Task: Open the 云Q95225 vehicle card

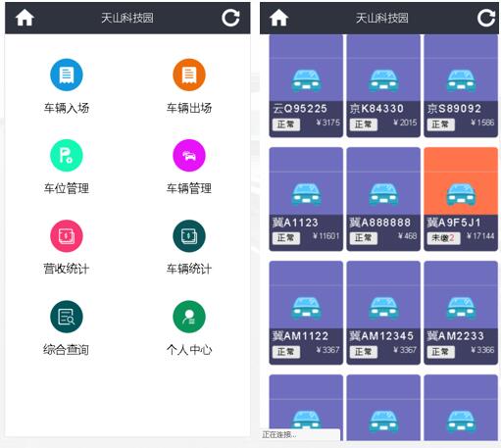Action: [x=306, y=86]
